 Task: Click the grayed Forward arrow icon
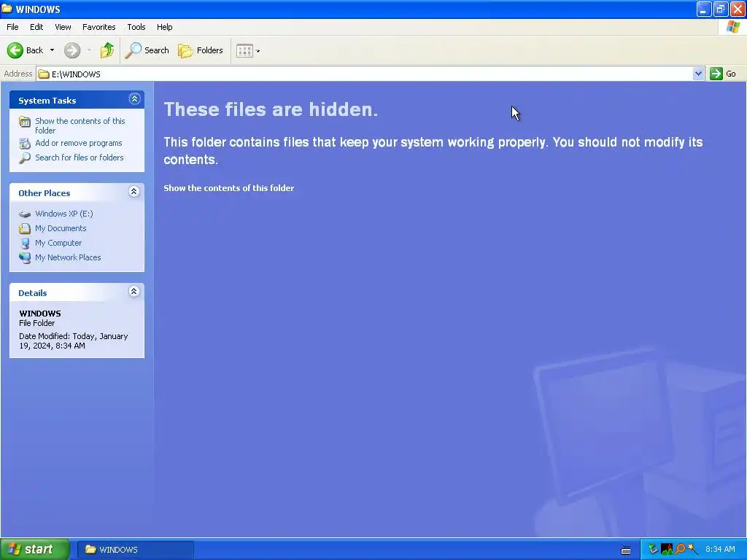click(72, 50)
